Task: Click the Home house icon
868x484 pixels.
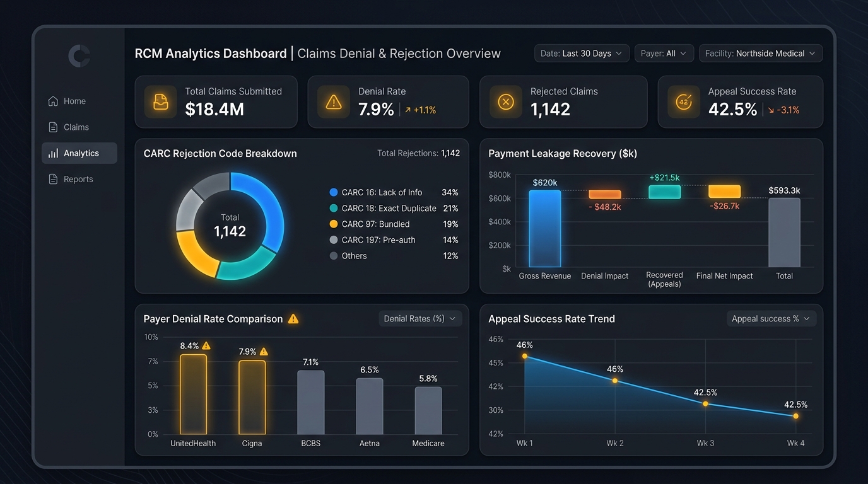Action: click(54, 101)
